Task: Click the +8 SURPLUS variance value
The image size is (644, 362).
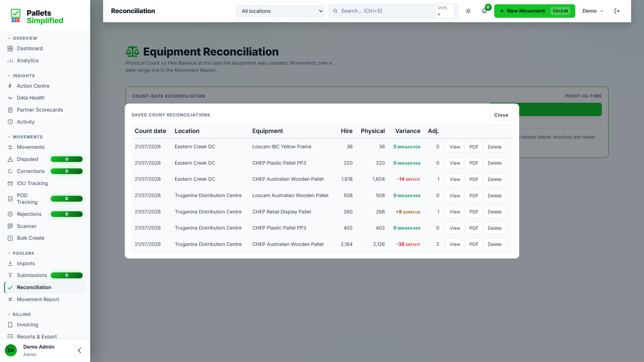Action: click(408, 212)
